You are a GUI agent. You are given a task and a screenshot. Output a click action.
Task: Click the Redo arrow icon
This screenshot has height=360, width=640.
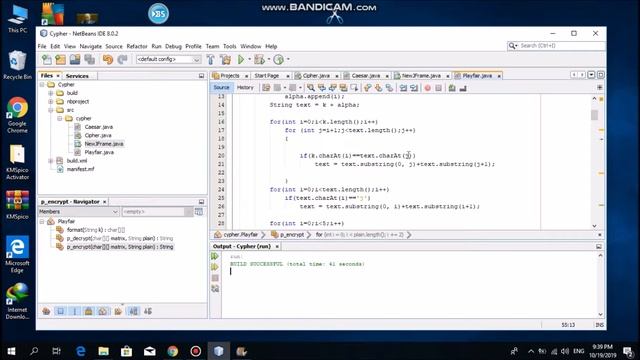pyautogui.click(x=122, y=60)
